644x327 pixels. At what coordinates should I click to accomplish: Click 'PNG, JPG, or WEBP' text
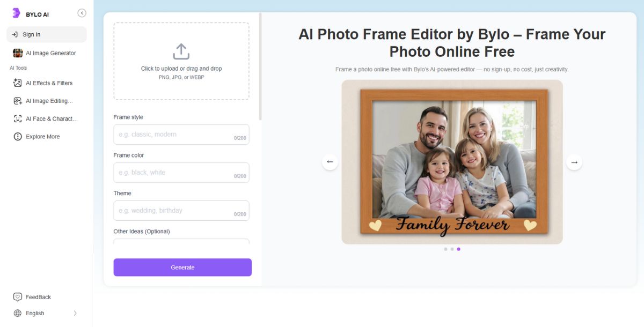point(181,77)
